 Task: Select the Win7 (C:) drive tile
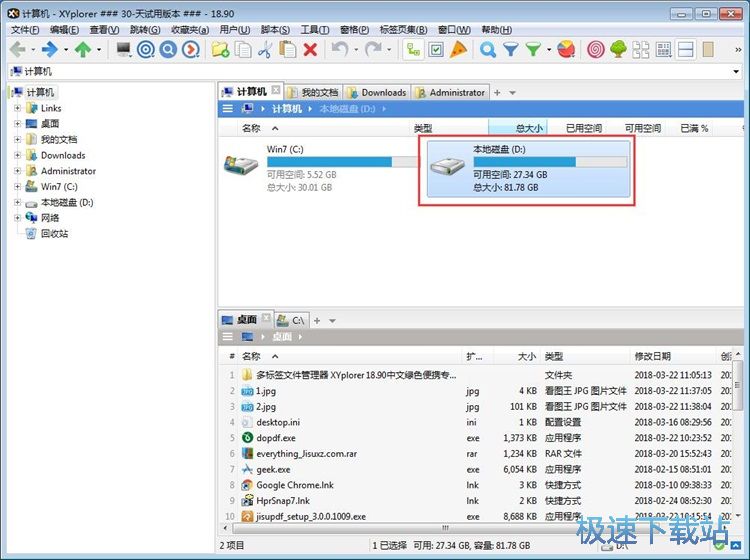[319, 168]
